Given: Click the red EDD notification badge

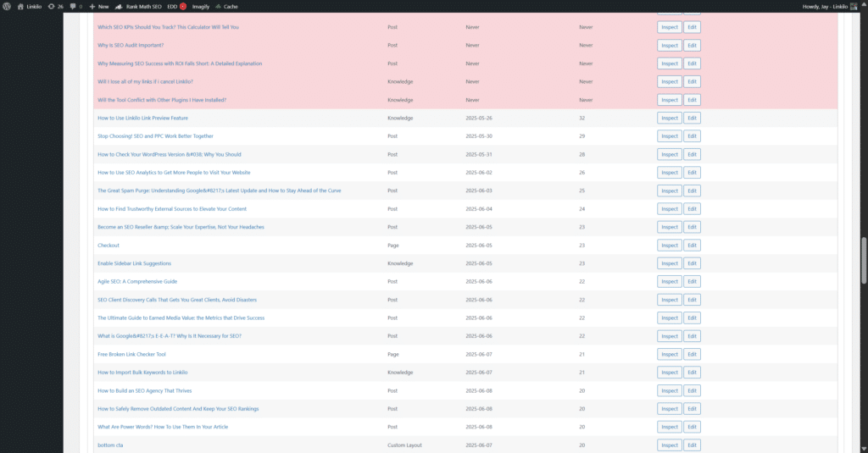Looking at the screenshot, I should tap(183, 7).
